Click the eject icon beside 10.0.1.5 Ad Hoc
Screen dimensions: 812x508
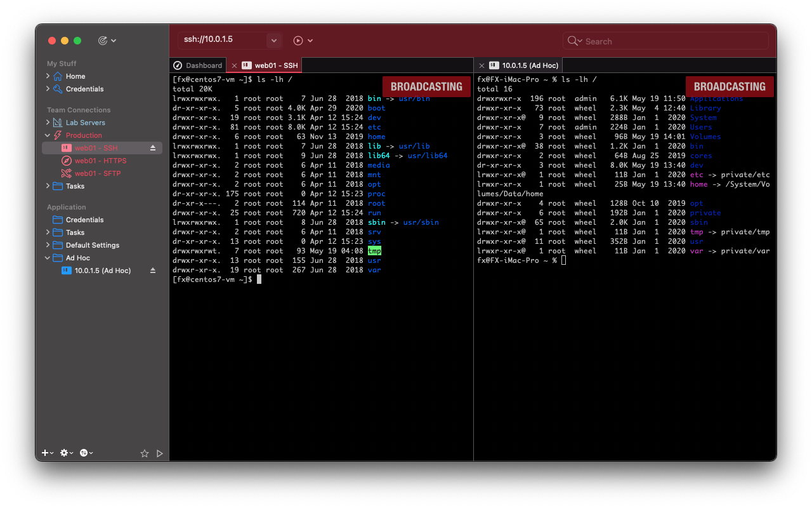pyautogui.click(x=152, y=270)
